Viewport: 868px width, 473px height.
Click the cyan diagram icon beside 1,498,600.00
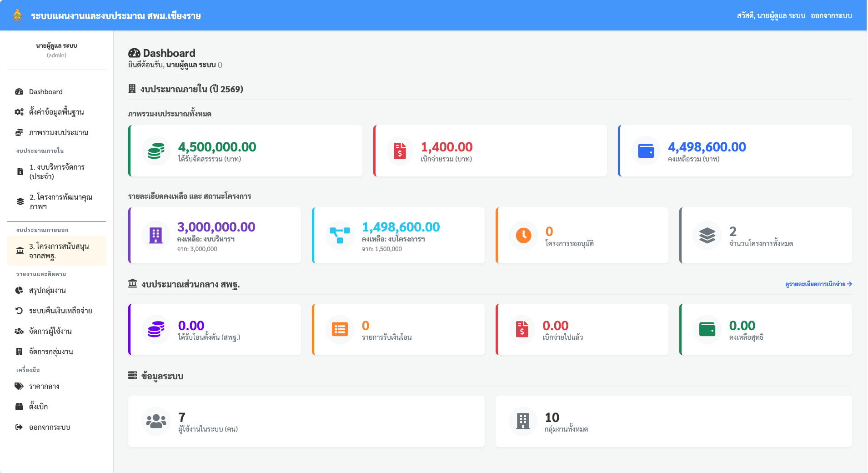[x=340, y=235]
